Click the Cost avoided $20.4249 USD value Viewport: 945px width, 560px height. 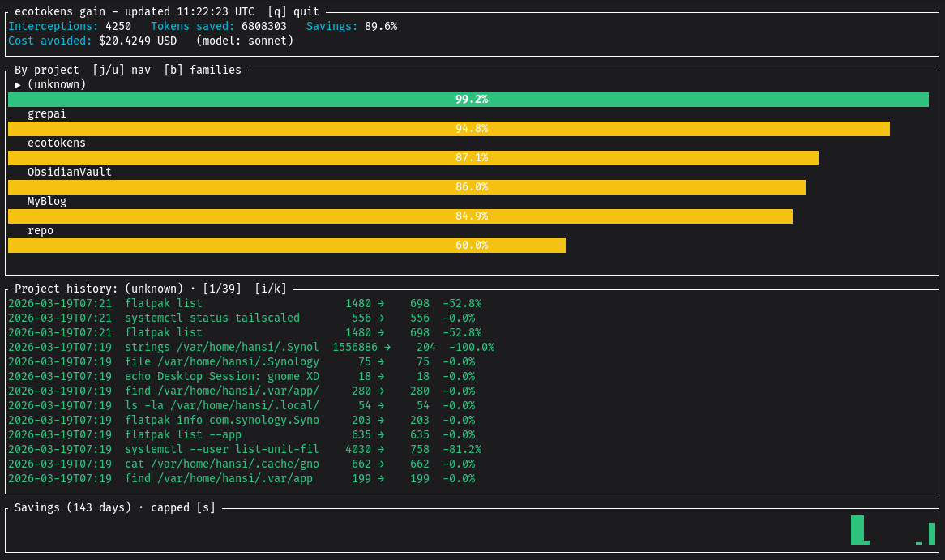click(x=138, y=41)
